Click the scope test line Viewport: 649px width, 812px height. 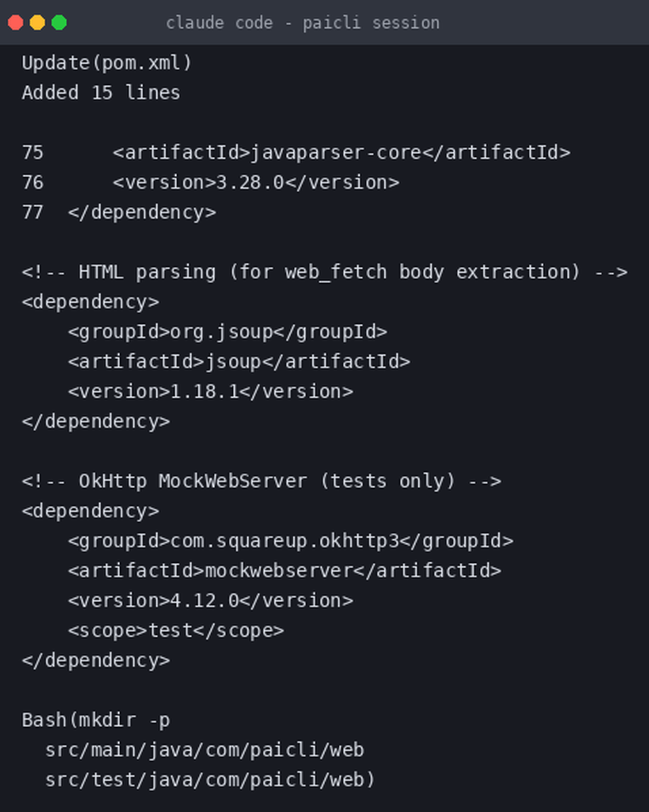coord(176,631)
